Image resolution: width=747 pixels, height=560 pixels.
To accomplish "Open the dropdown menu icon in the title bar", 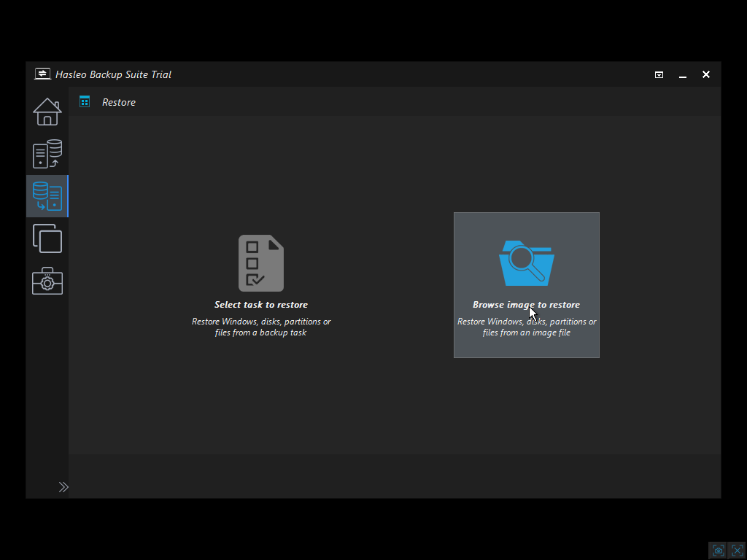I will (659, 74).
